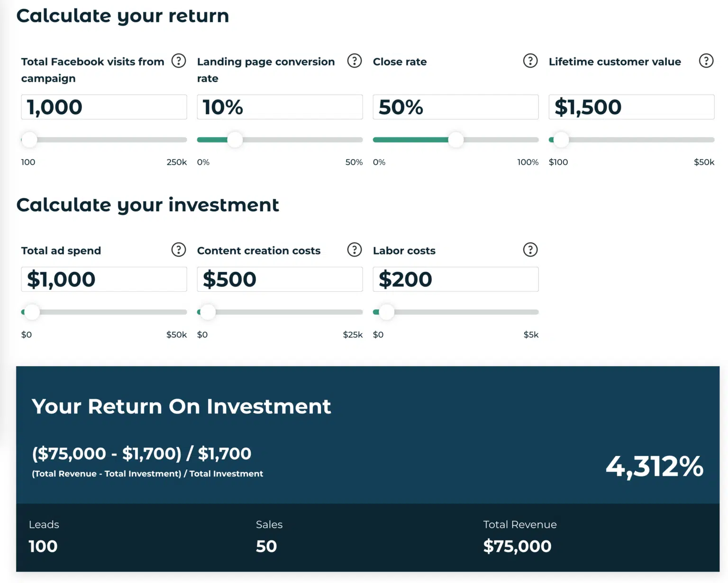Click the Content creation costs slider handle
Screen dimensions: 728x583
[x=208, y=312]
